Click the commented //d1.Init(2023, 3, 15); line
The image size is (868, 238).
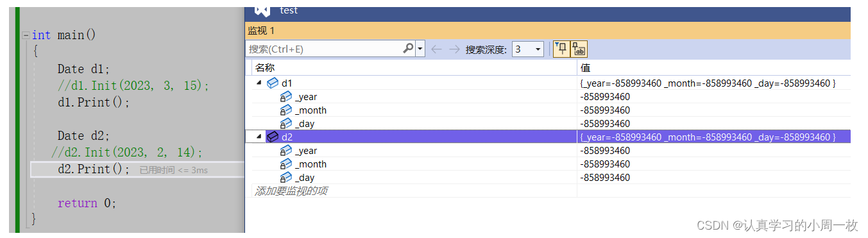[x=133, y=85]
